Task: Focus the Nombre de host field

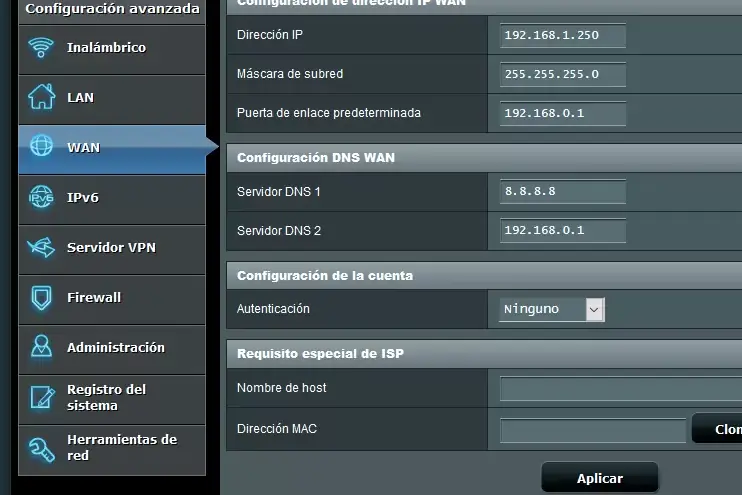Action: 621,389
